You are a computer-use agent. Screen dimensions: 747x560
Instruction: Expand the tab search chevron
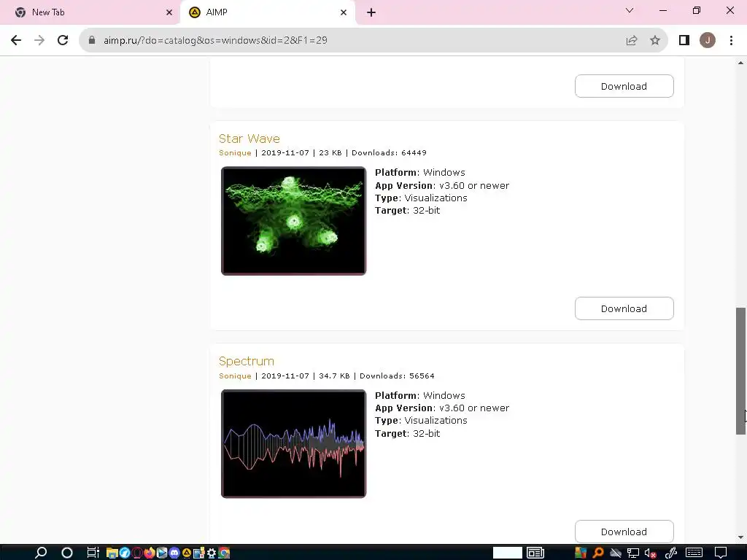[630, 10]
